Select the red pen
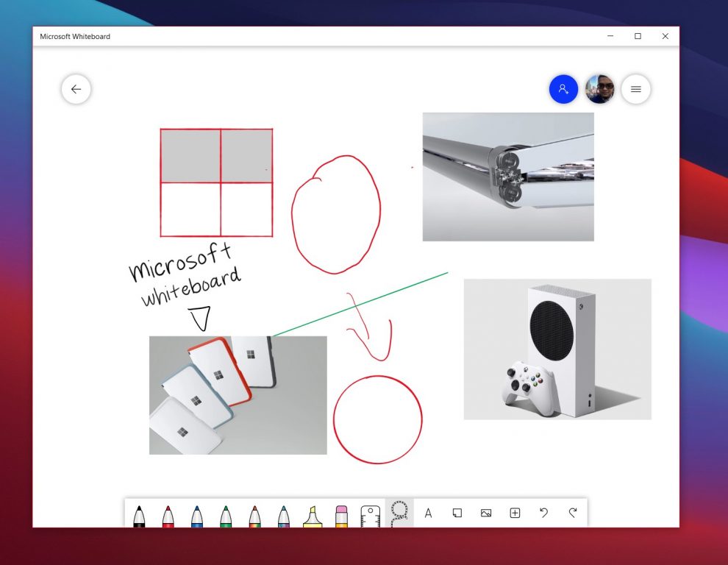The image size is (728, 565). click(168, 516)
